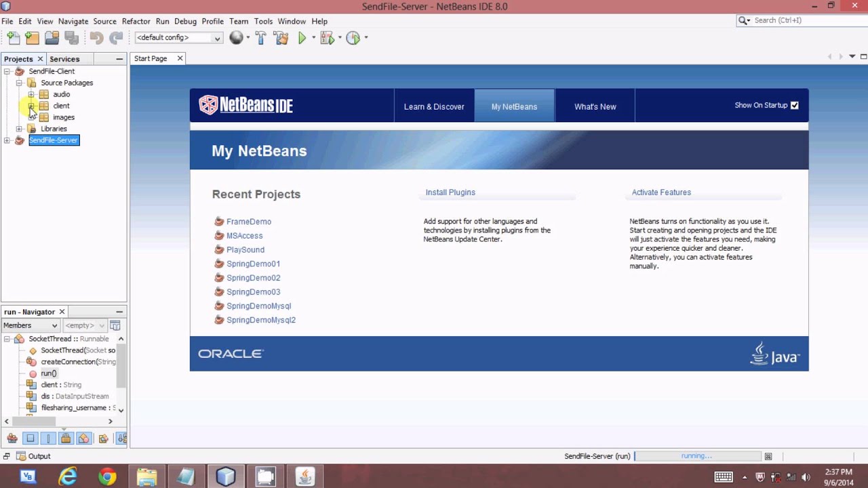The height and width of the screenshot is (488, 868).
Task: Click the Output window icon in status bar
Action: point(21,456)
